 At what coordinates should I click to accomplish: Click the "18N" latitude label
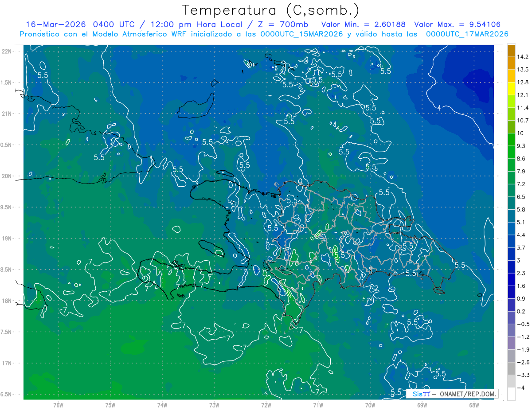7,301
